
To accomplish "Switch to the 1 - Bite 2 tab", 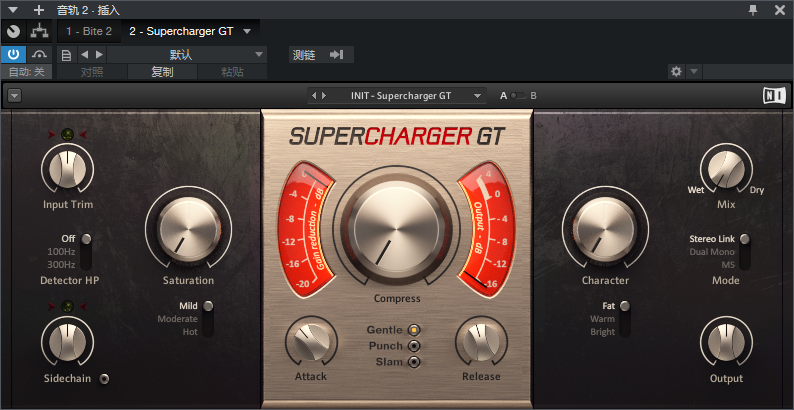I will 89,31.
